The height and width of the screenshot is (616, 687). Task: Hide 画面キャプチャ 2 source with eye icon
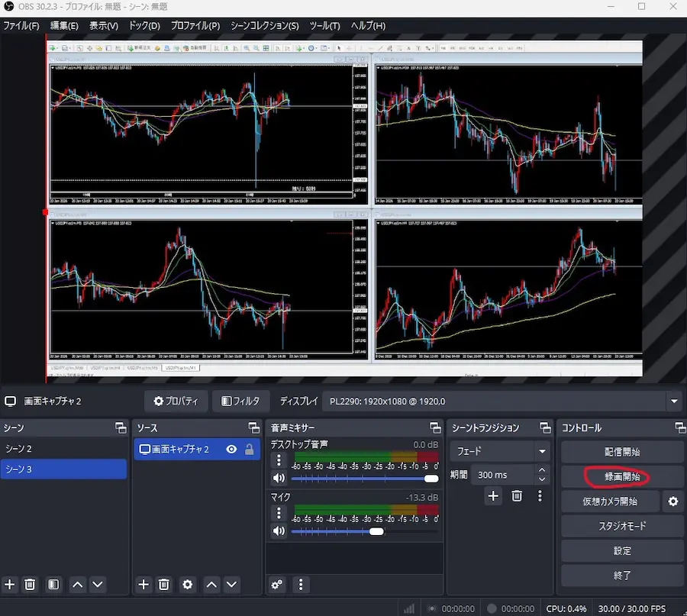(231, 450)
